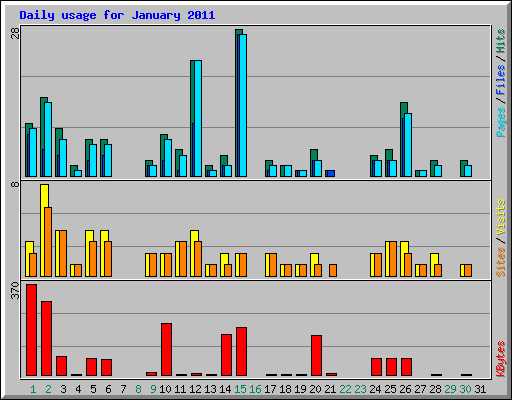Click day label 4 on the x-axis
The height and width of the screenshot is (400, 512).
tap(78, 389)
